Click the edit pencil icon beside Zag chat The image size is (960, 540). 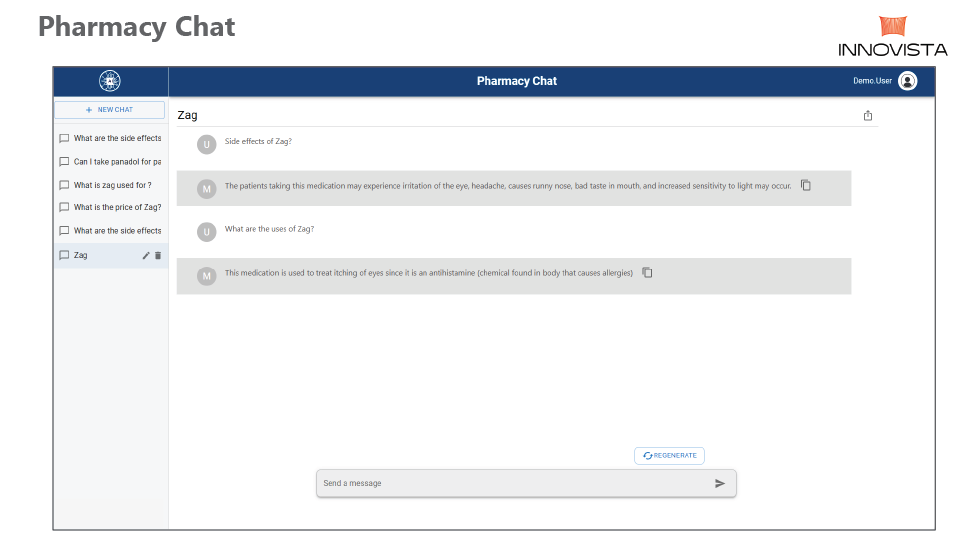tap(146, 255)
